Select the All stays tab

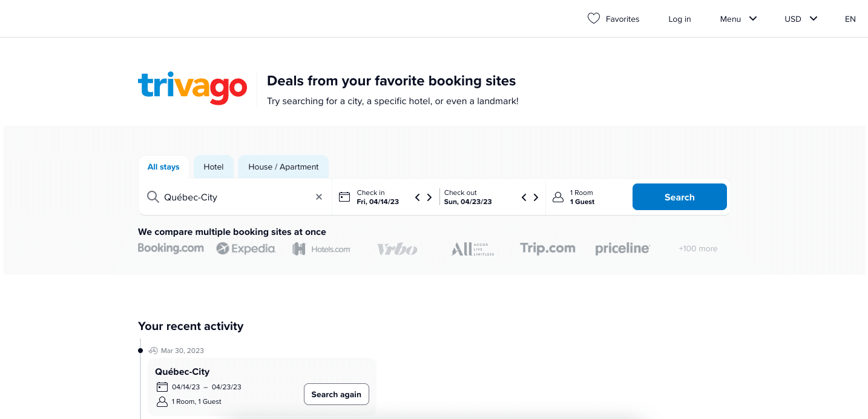click(163, 167)
